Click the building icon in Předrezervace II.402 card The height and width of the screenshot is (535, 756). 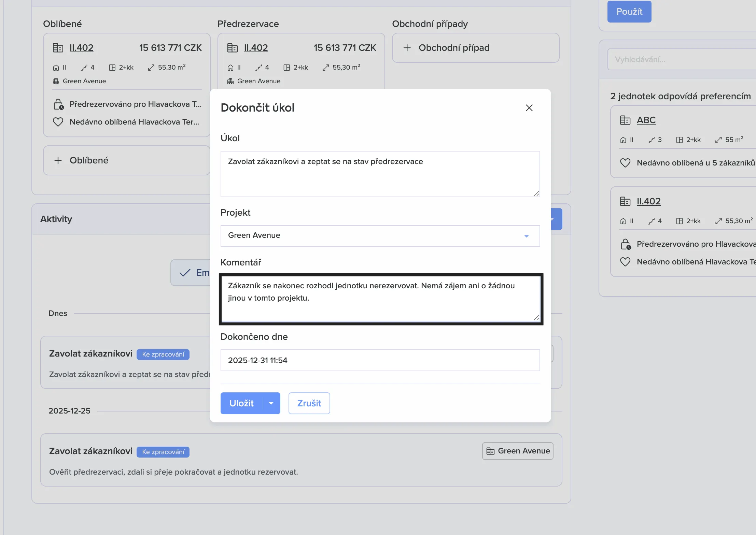click(232, 48)
